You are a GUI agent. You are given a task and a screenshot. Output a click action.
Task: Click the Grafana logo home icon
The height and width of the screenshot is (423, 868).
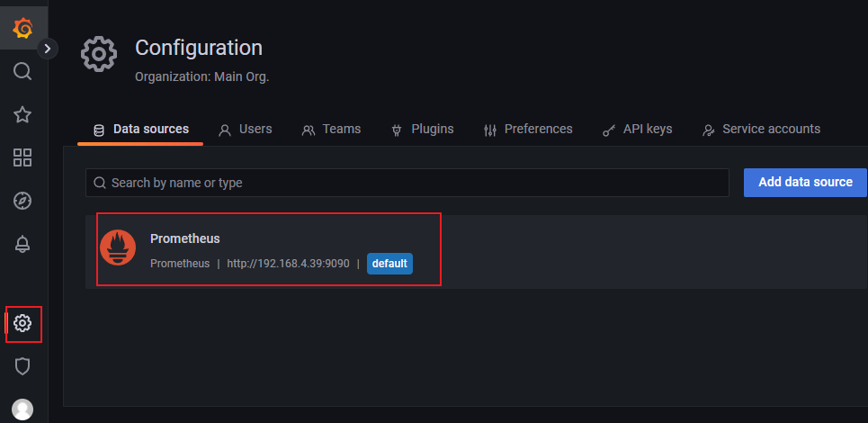coord(22,28)
